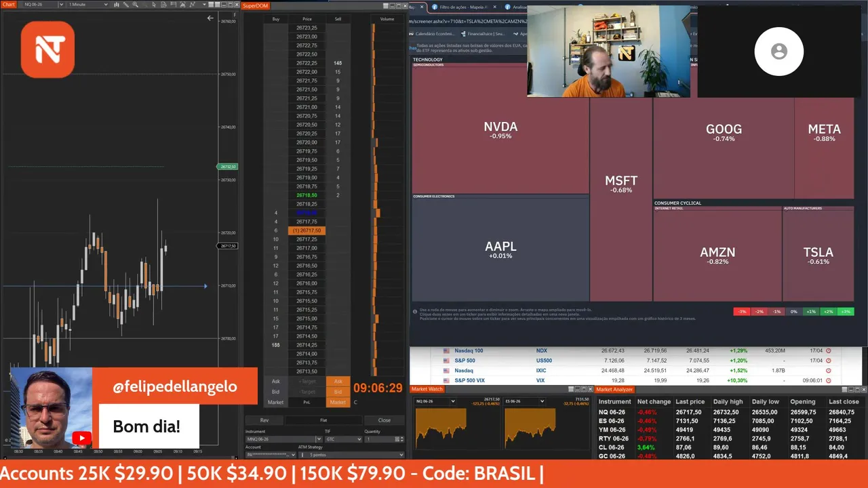868x488 pixels.
Task: Click the NVDA tile in heatmap
Action: pyautogui.click(x=500, y=130)
